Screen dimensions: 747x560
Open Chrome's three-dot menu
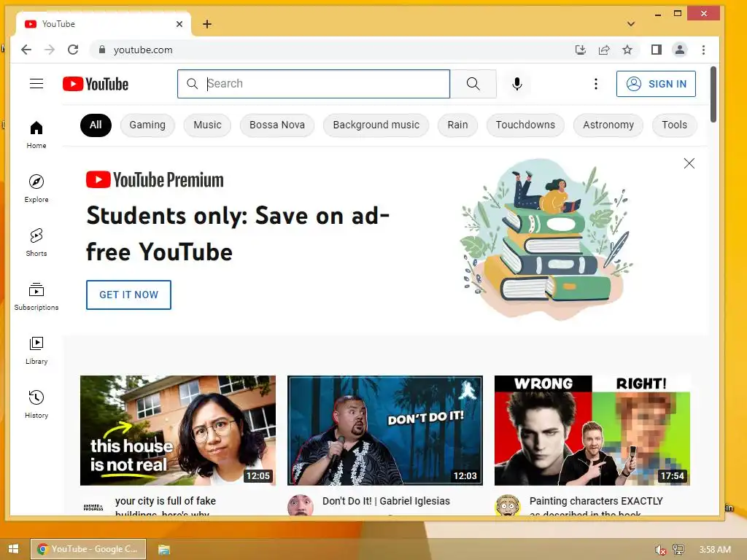(703, 50)
